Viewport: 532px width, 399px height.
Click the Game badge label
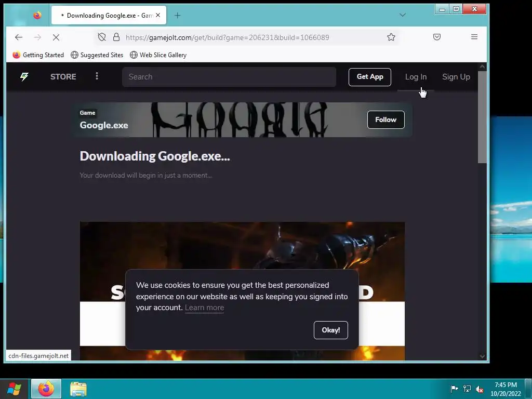[87, 113]
